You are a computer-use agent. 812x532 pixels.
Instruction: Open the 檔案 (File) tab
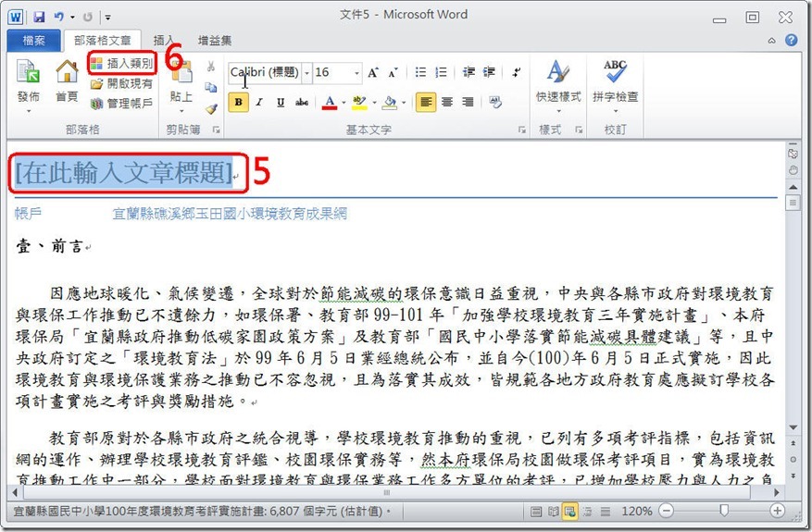click(32, 41)
